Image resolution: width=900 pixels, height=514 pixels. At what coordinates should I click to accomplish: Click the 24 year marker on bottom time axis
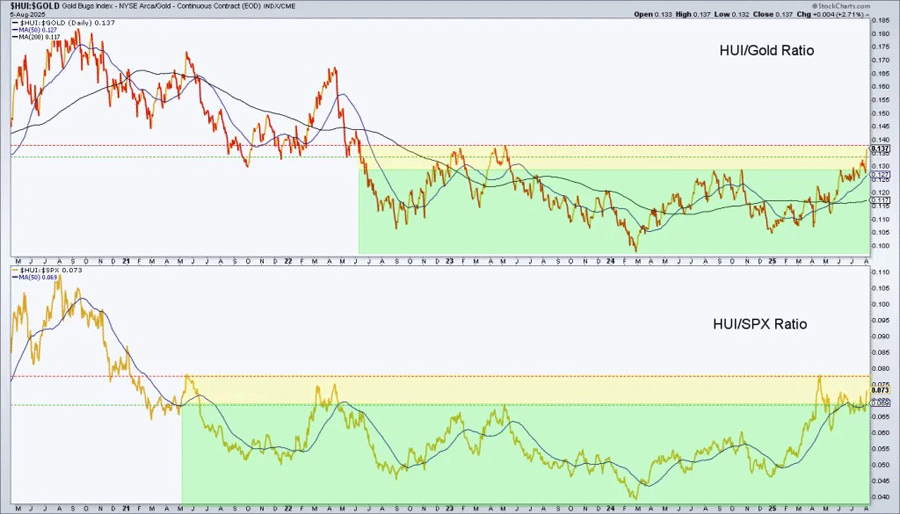tap(610, 508)
